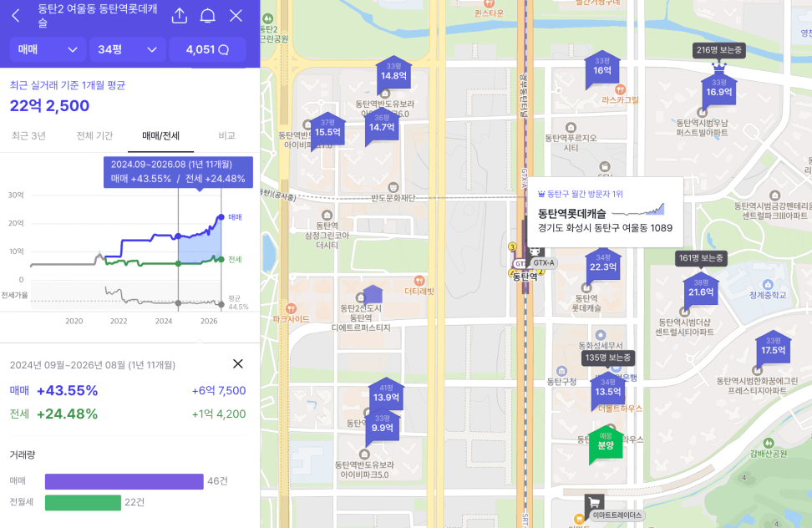Select the 21.6억 38평 price marker
The height and width of the screenshot is (528, 812).
click(x=701, y=289)
